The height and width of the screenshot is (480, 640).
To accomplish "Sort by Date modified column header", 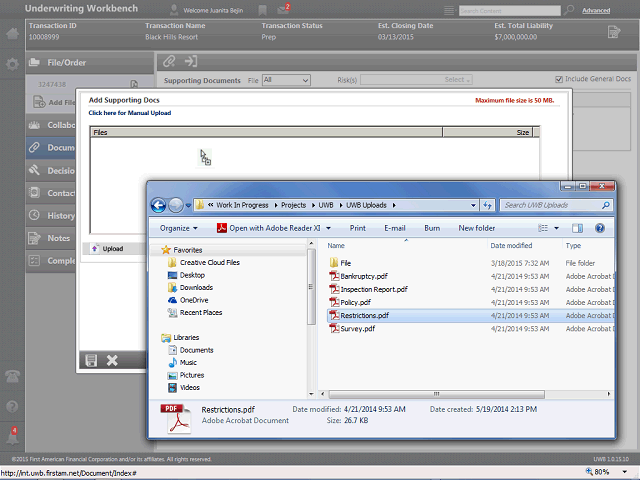I will tap(511, 245).
